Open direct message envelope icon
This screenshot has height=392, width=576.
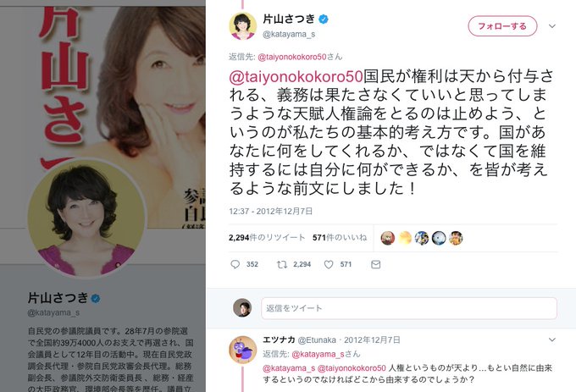point(376,264)
